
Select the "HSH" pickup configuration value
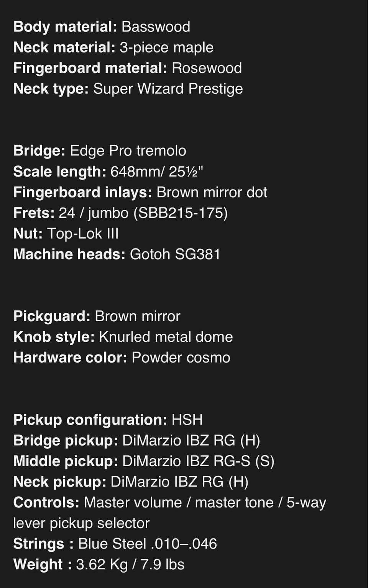(x=187, y=420)
